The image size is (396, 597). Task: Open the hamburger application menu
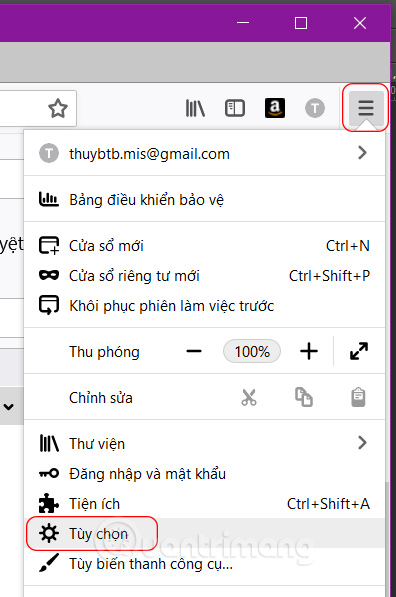coord(366,108)
